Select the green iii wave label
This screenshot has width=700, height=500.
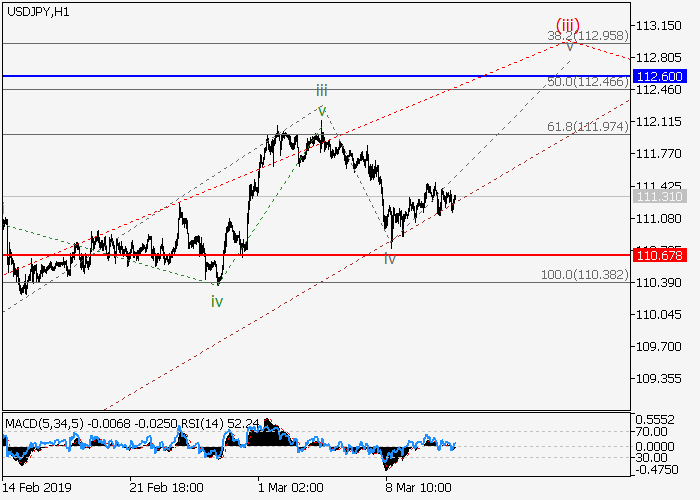[322, 90]
